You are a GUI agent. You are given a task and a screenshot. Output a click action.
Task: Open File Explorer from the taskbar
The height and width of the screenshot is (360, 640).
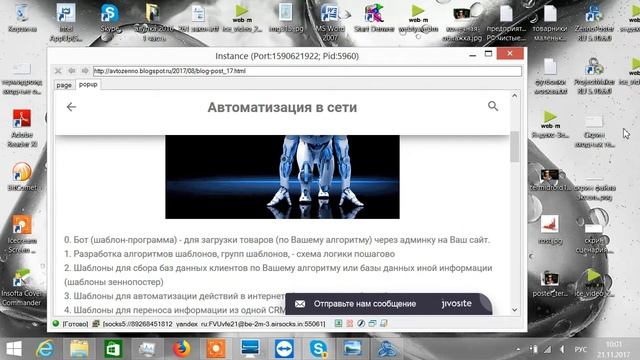(79, 349)
